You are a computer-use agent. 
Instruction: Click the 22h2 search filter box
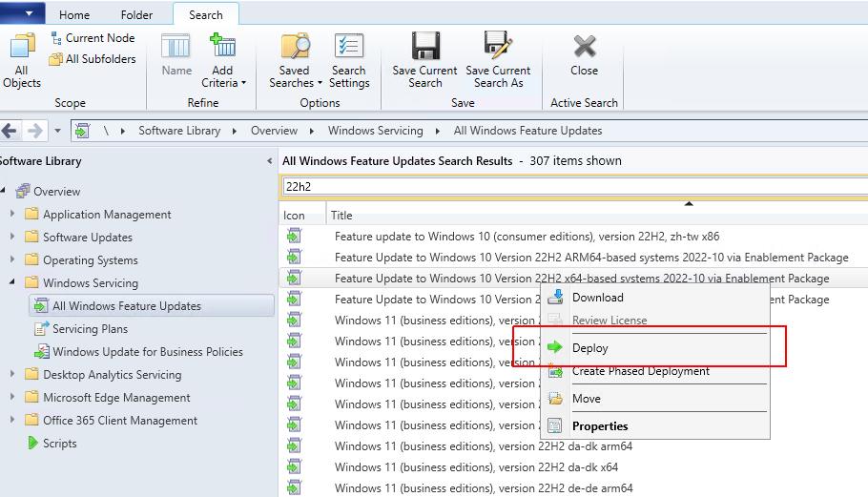pos(574,187)
